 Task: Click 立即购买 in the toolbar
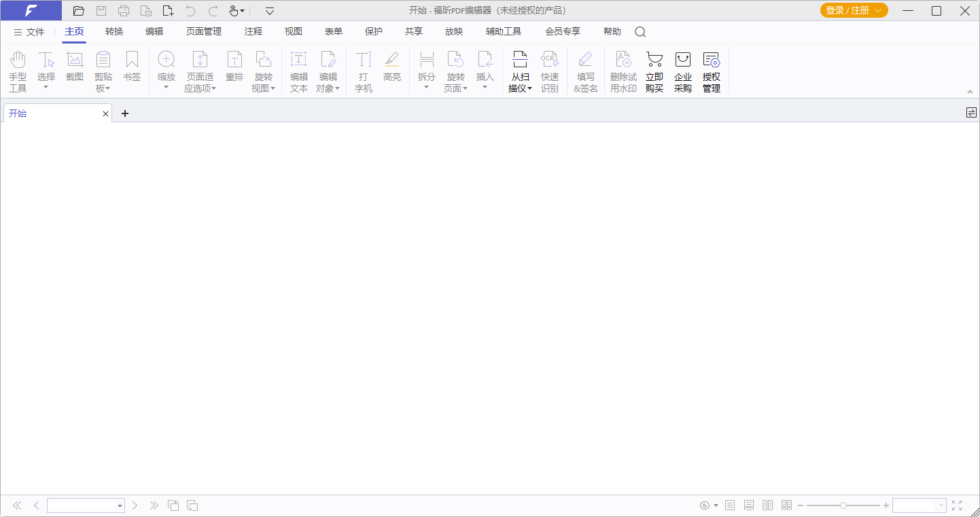654,70
